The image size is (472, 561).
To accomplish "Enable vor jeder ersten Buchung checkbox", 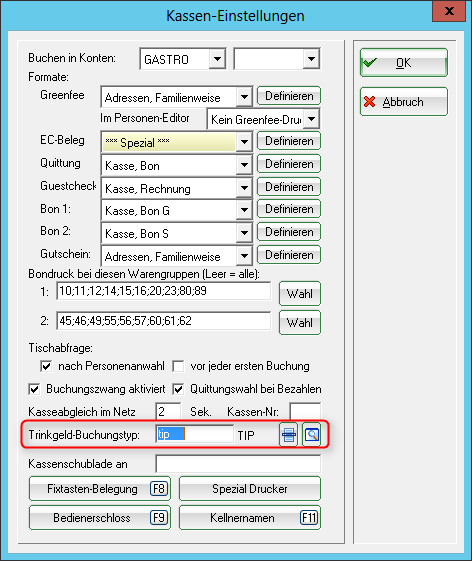I will [x=178, y=366].
